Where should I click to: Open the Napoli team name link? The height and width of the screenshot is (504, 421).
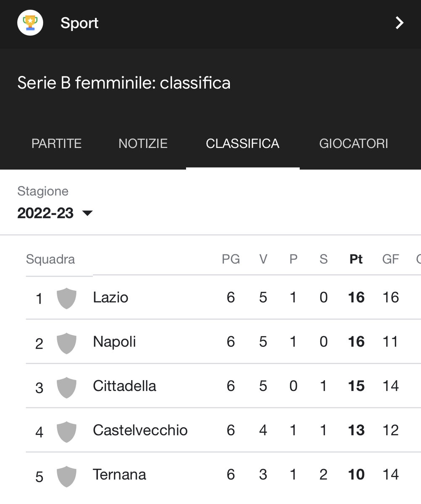[x=114, y=342]
